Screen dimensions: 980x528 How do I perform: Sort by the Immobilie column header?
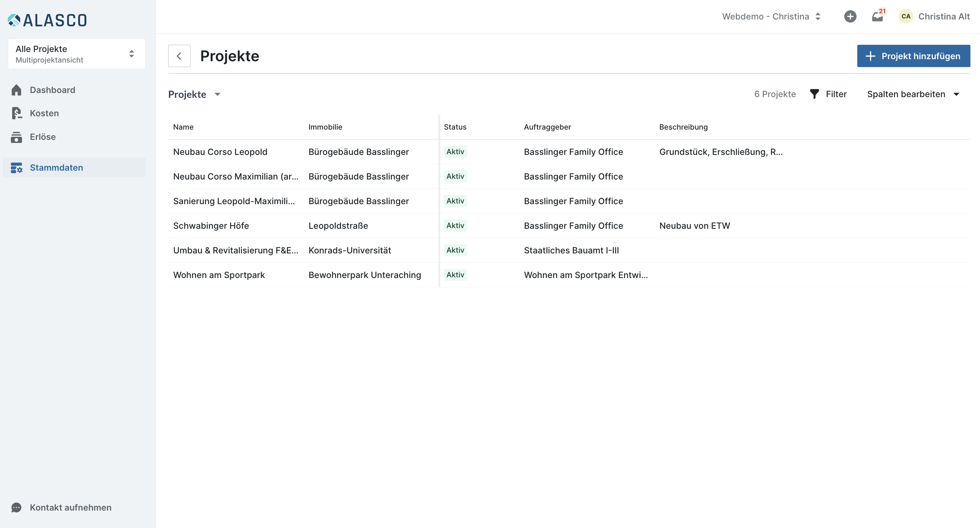(325, 127)
